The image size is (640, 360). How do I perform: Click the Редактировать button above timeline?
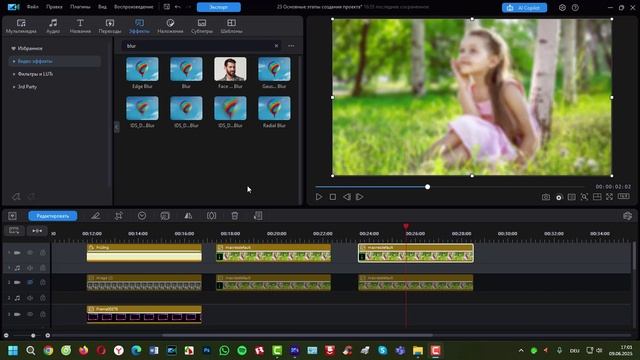click(x=53, y=216)
